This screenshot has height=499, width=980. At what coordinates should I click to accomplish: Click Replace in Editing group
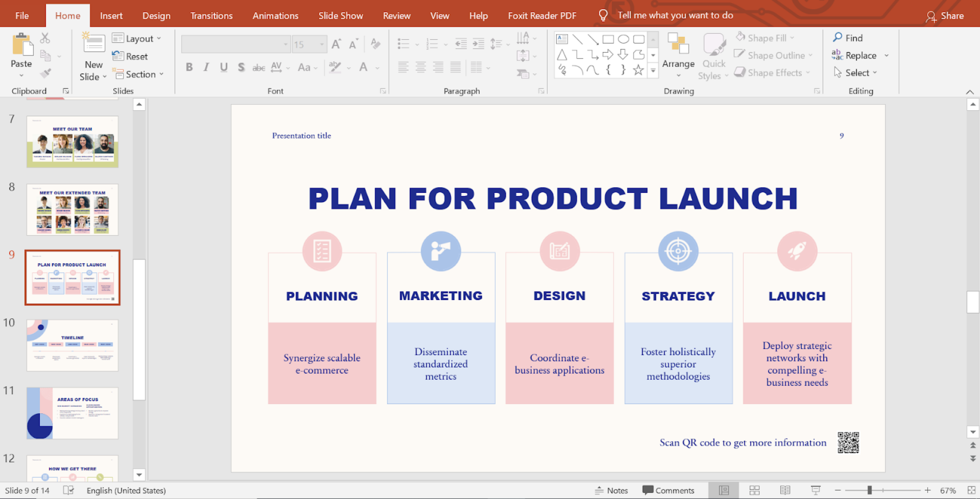click(854, 55)
